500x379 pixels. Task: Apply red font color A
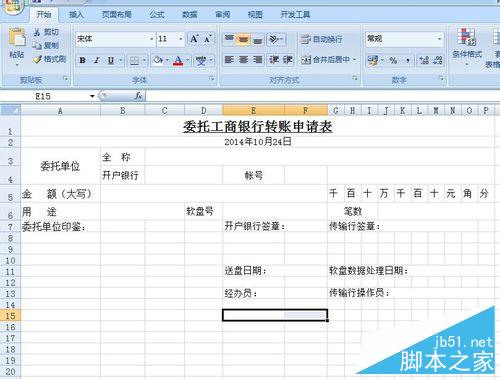[x=178, y=60]
